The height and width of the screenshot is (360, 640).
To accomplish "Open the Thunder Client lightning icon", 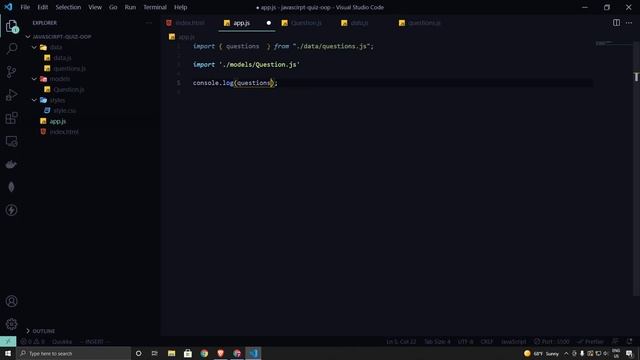I will pos(11,210).
